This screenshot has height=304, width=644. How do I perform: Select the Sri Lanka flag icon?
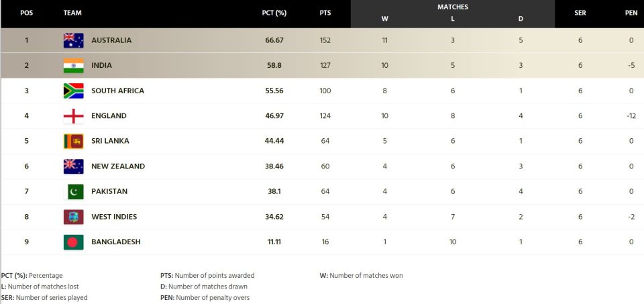point(74,141)
